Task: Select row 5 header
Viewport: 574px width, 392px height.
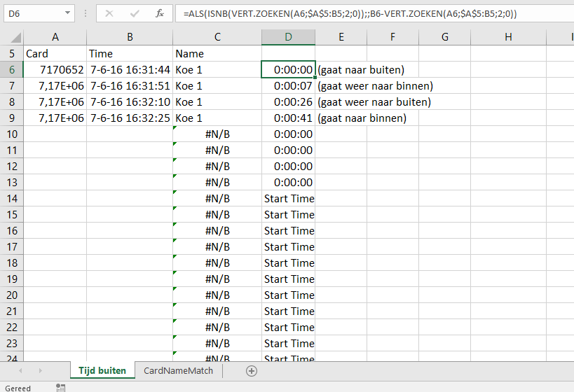Action: (x=12, y=54)
